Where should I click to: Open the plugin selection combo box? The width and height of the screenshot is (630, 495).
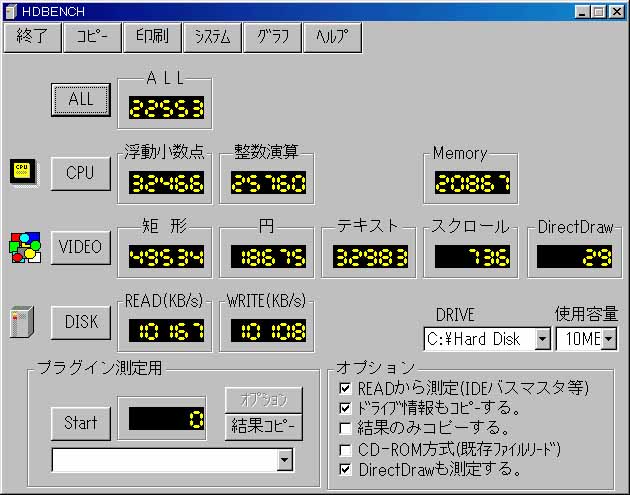click(x=285, y=460)
